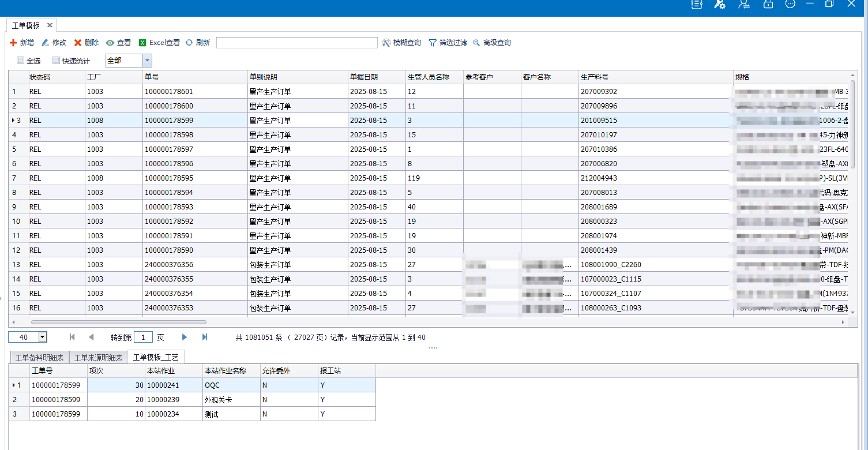Click the lock icon in title bar

pos(767,4)
